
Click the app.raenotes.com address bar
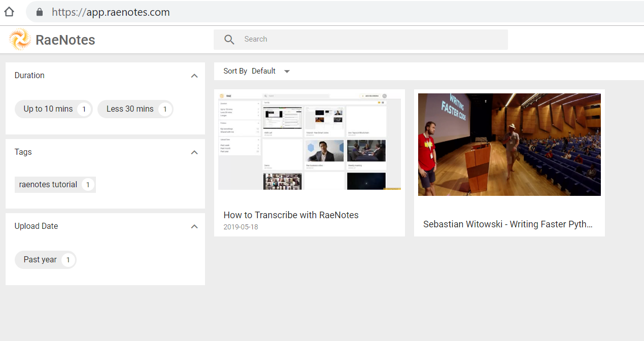coord(335,12)
